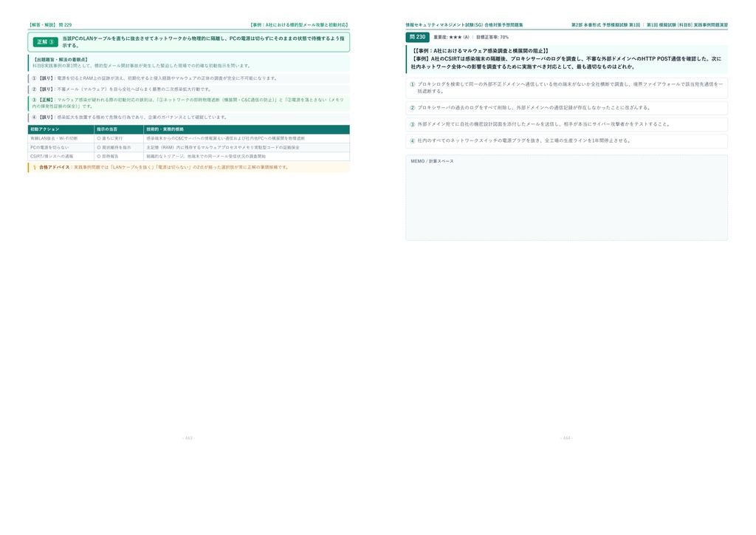This screenshot has height=535, width=756.
Task: Select answer option ② about deleting プロキシサーバ logs
Action: coord(566,108)
